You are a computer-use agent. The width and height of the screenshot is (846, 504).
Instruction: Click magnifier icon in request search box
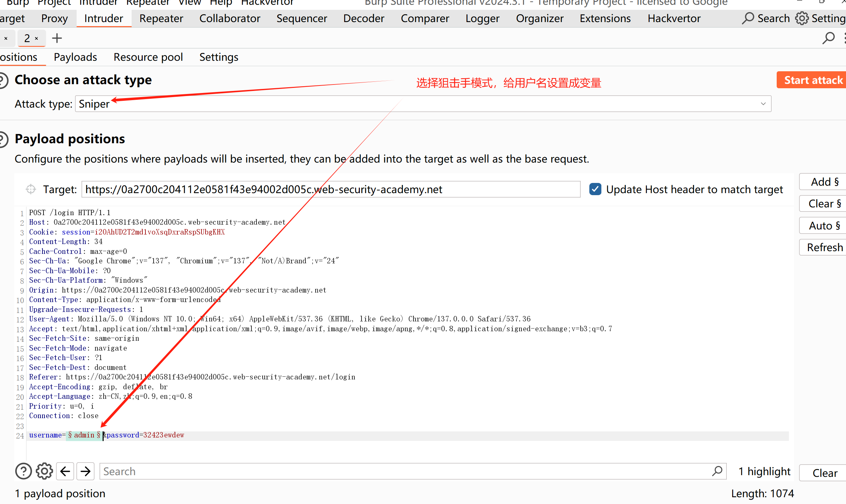coord(717,471)
